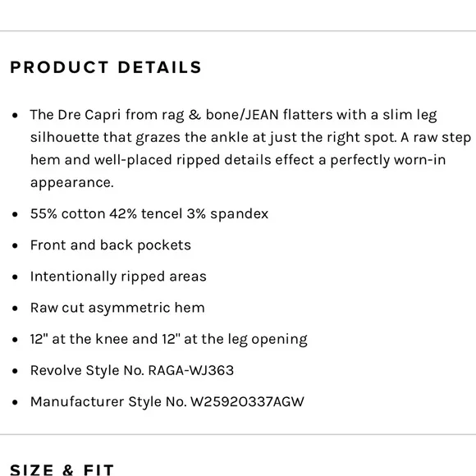This screenshot has height=476, width=476.
Task: Click the bullet before the Dre Capri paragraph
Action: (x=15, y=116)
